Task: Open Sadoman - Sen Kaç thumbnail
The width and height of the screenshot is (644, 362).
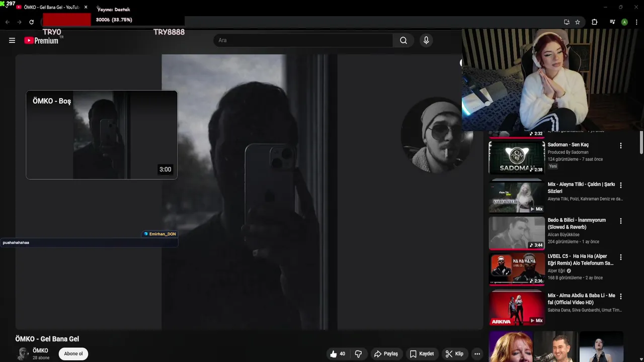Action: 517,157
